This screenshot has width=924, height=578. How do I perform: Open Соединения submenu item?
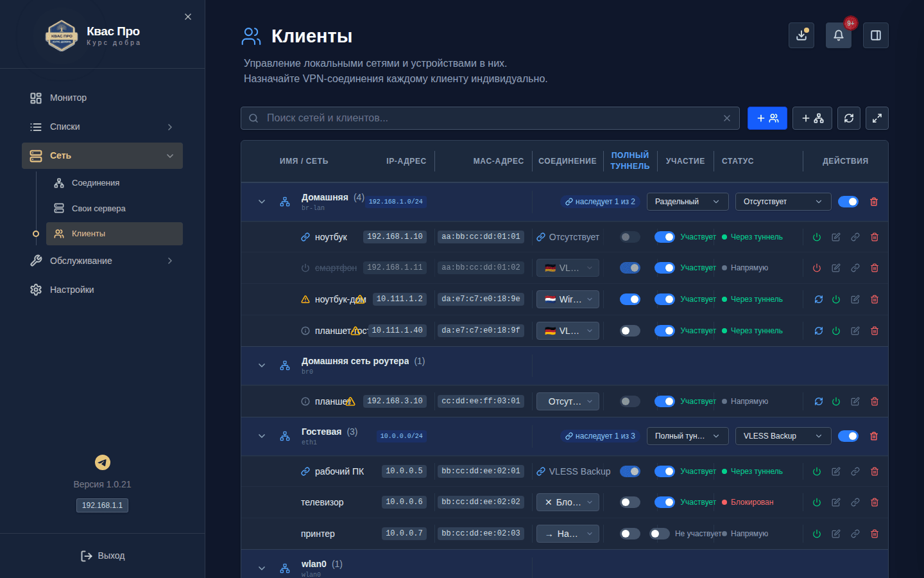(114, 183)
